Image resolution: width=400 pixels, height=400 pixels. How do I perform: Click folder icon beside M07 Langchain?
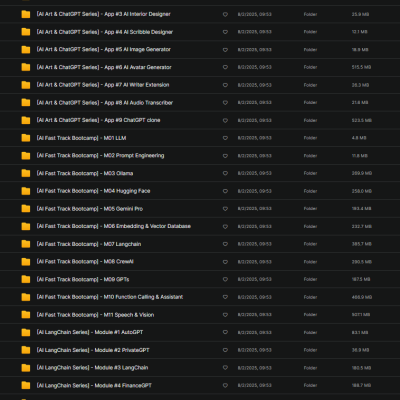[x=26, y=244]
